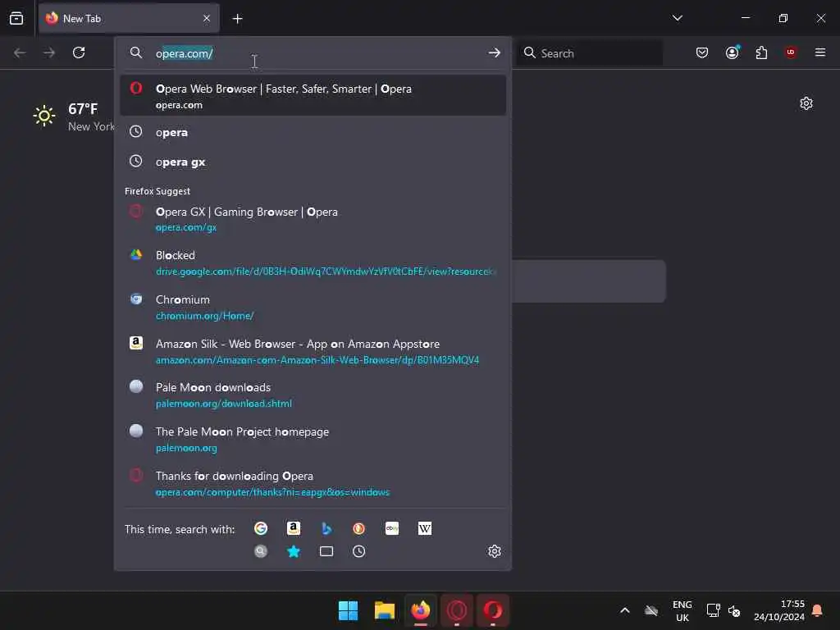Open the uBlock Origin extension icon
This screenshot has height=630, width=840.
point(791,52)
